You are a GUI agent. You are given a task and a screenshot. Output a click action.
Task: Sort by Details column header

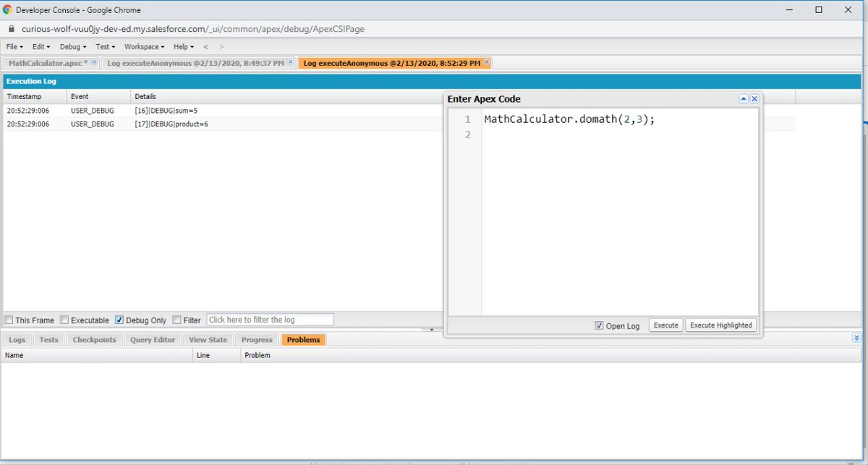point(463,96)
